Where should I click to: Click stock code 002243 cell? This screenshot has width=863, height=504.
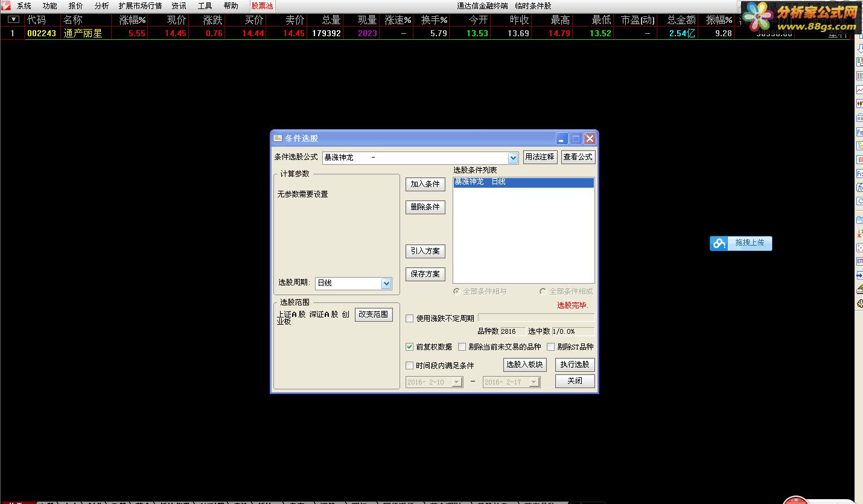point(42,33)
